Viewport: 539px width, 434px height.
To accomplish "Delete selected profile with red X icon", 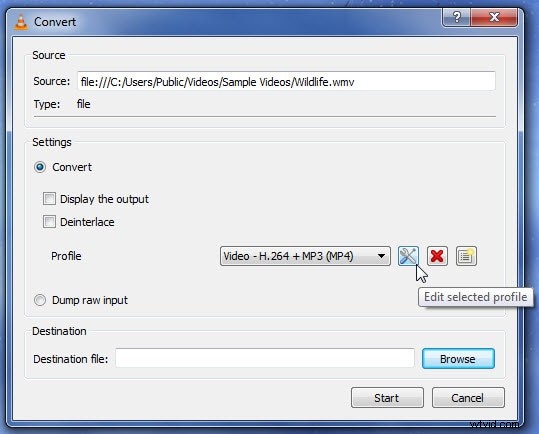I will point(437,256).
